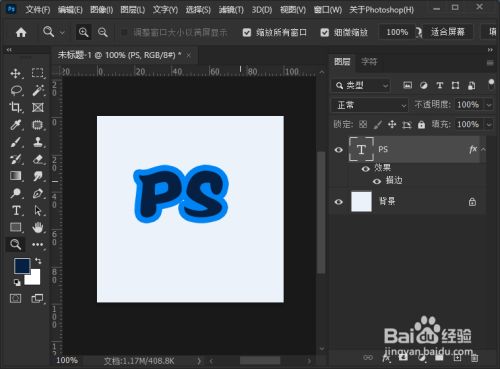Hide the Background layer
The image size is (500, 369).
tap(339, 202)
